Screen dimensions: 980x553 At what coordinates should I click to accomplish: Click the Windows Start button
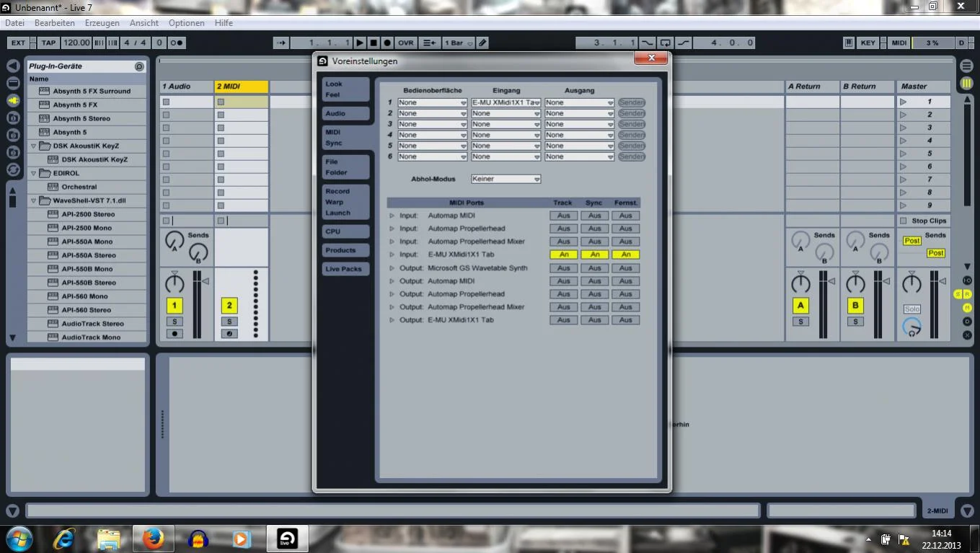pos(19,539)
